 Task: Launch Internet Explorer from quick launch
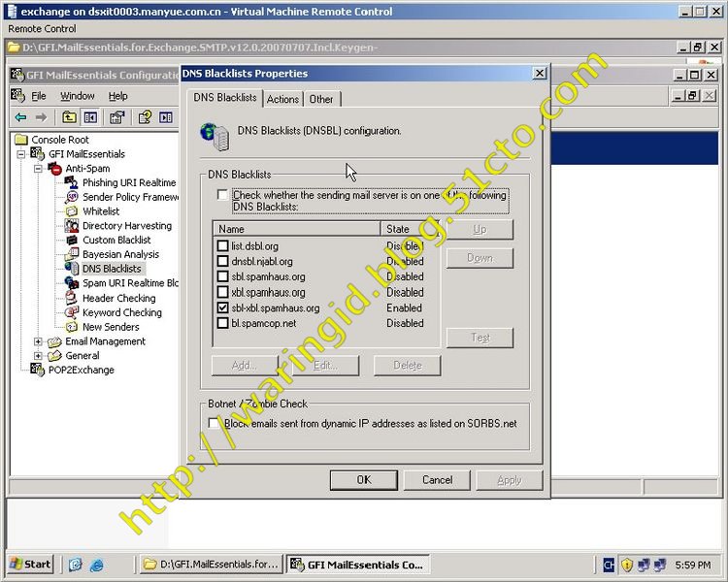(x=96, y=565)
